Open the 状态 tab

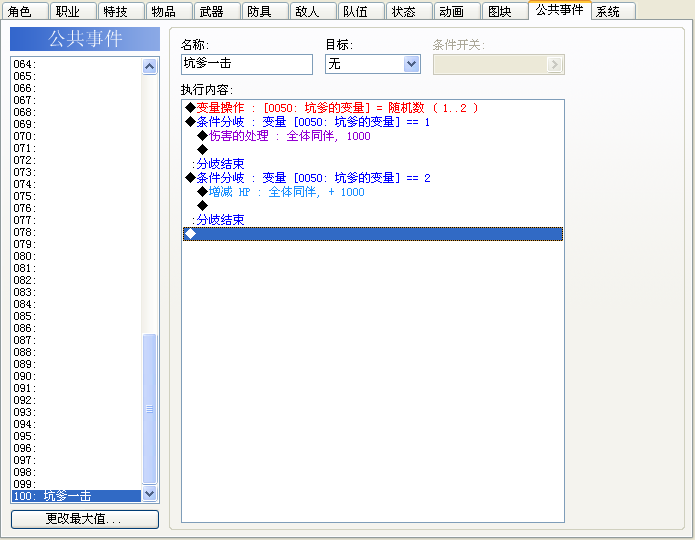click(409, 11)
